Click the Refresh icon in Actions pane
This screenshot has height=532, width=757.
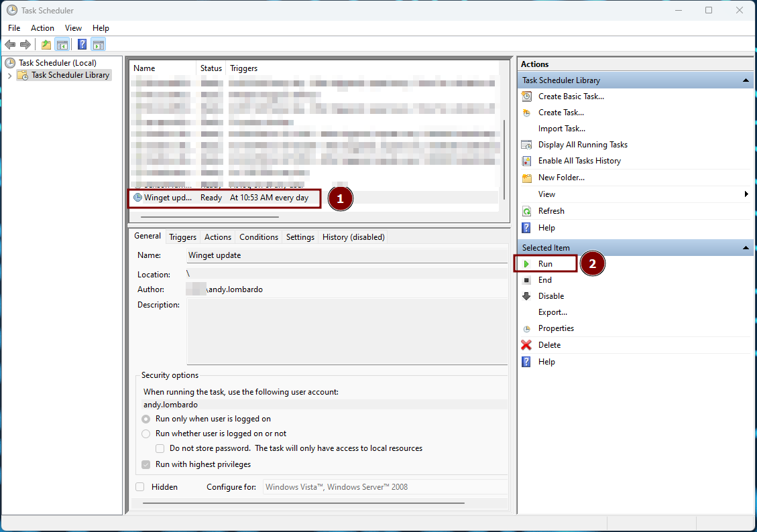tap(526, 211)
